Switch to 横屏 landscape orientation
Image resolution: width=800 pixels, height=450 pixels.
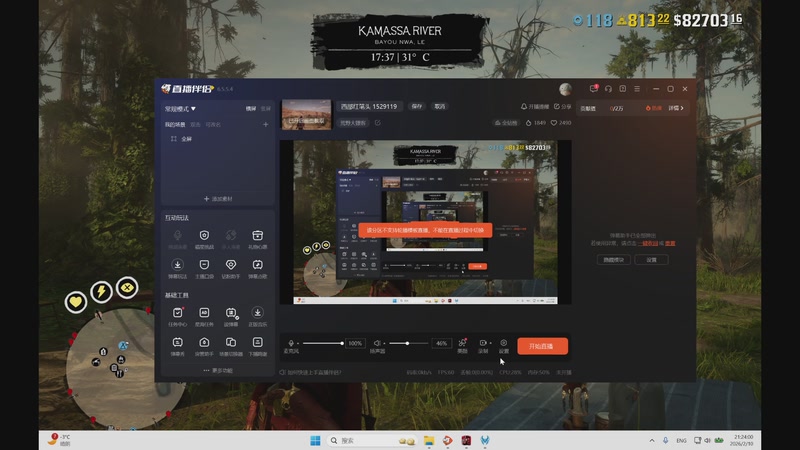251,109
